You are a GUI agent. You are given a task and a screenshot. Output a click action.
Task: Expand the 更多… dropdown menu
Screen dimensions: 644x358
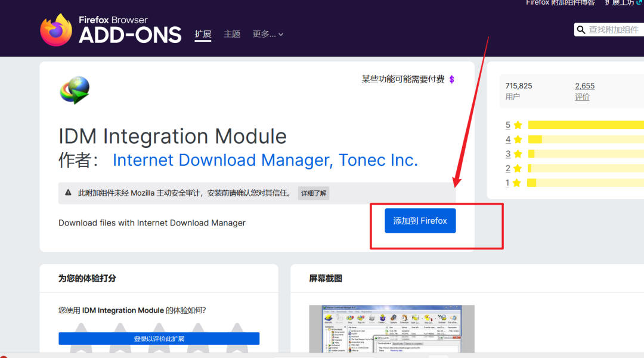click(268, 34)
